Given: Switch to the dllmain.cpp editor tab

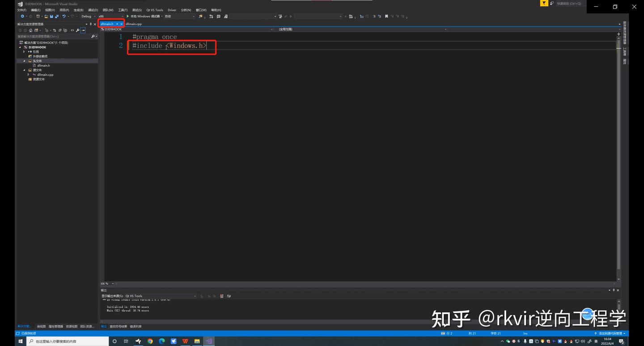Looking at the screenshot, I should pyautogui.click(x=134, y=24).
